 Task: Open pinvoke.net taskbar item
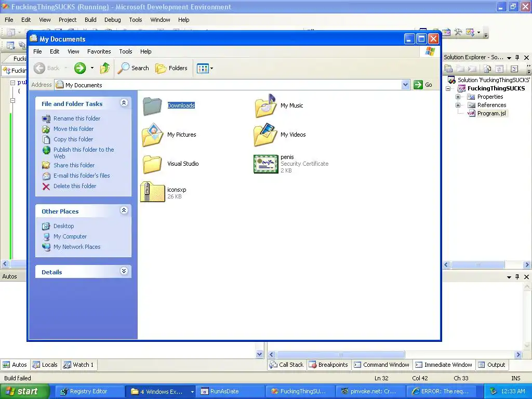[x=370, y=392]
